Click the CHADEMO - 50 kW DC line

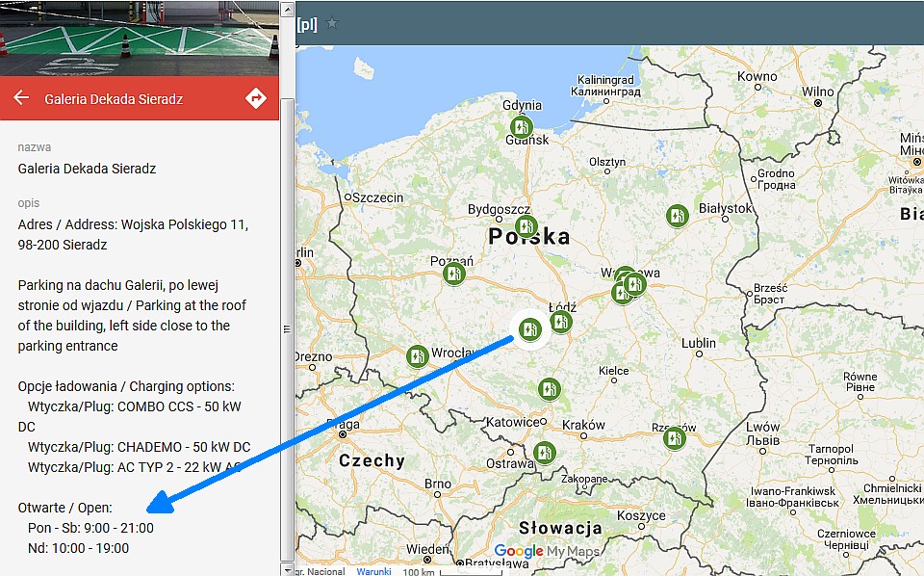139,447
